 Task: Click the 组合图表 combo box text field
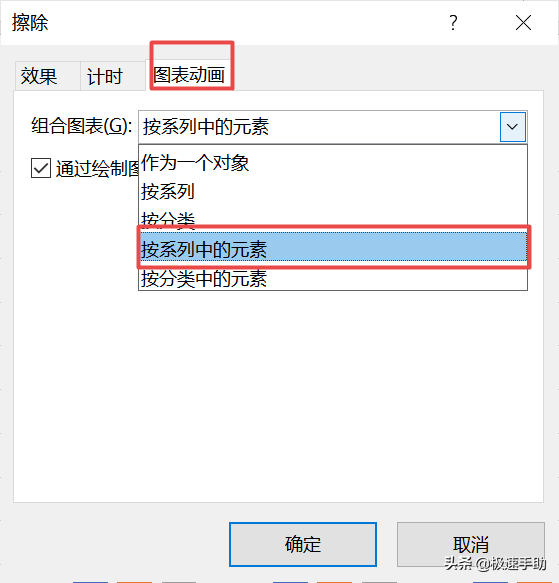click(319, 127)
